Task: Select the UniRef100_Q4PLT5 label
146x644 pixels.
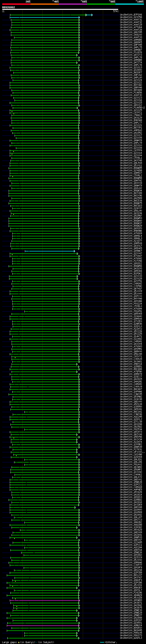Action: (x=131, y=48)
